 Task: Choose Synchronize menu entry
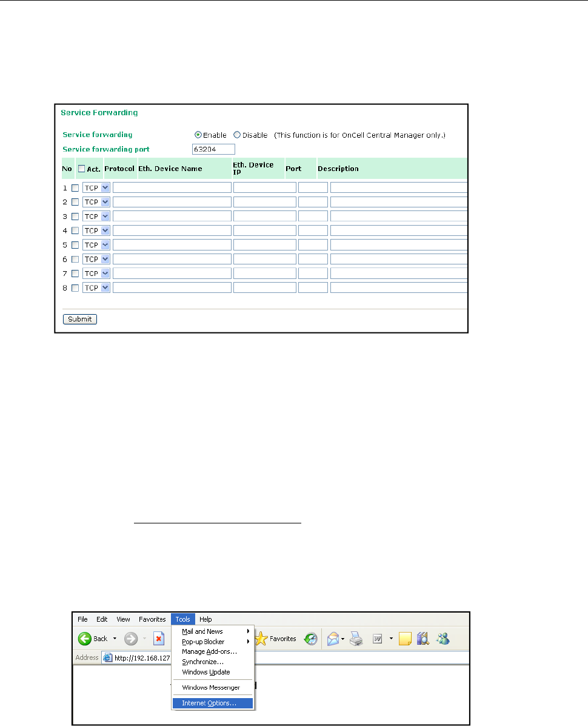[x=213, y=662]
